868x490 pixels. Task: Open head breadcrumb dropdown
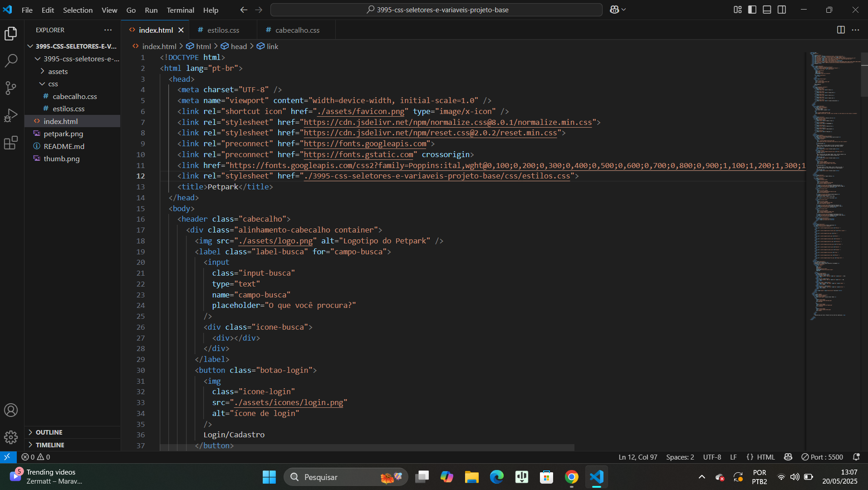[x=234, y=46]
